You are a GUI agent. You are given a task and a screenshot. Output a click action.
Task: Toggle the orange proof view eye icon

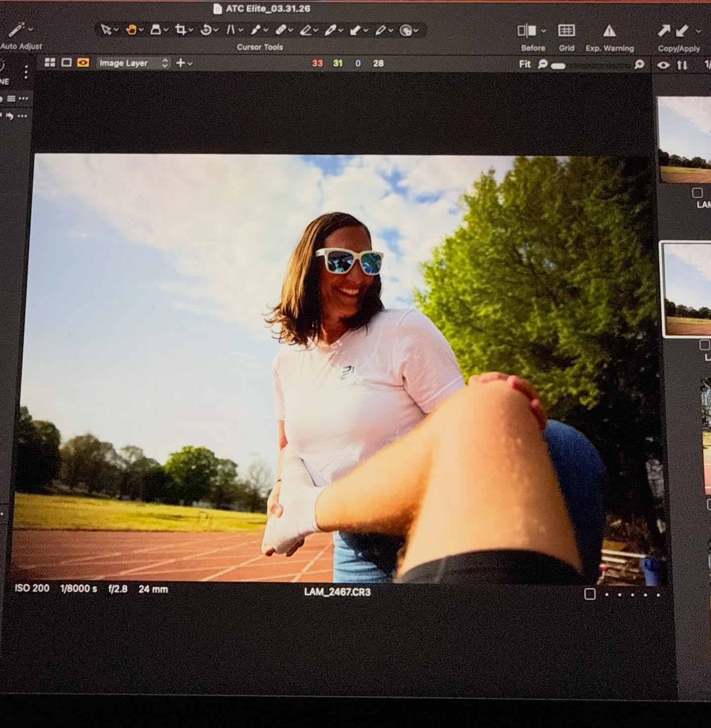point(84,63)
